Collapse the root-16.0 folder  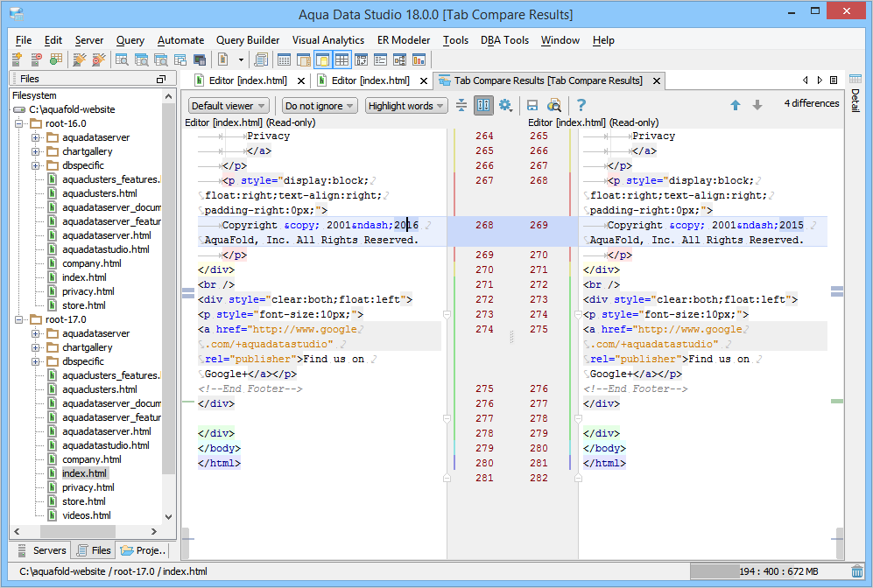[19, 123]
